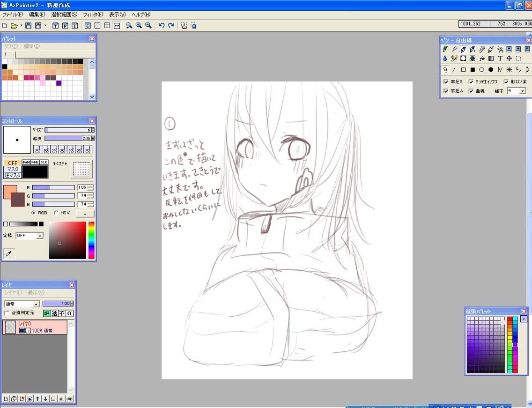This screenshot has width=532, height=408.
Task: Zoom out of the canvas
Action: pos(148,25)
